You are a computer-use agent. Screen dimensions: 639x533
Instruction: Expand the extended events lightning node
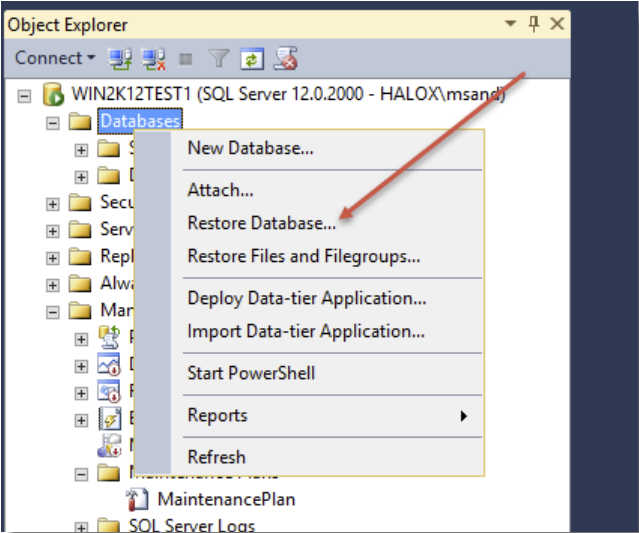81,420
